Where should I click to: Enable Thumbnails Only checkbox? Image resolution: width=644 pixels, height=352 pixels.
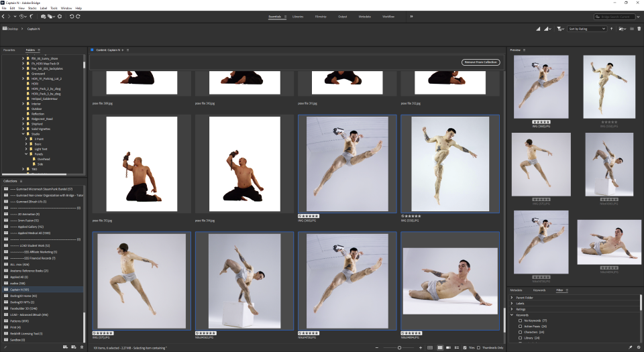(x=478, y=347)
